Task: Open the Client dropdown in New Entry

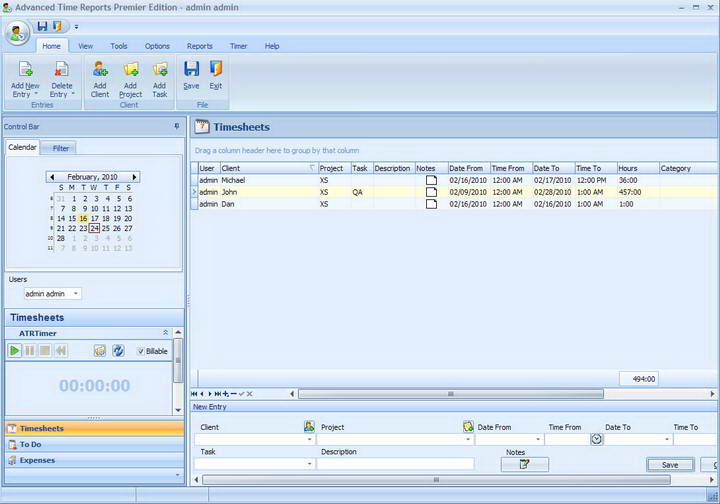Action: [309, 439]
